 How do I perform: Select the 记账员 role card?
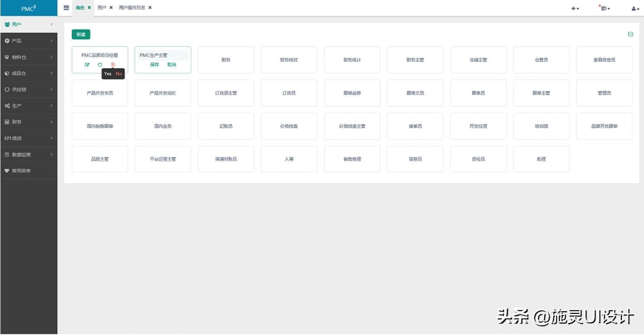[226, 126]
